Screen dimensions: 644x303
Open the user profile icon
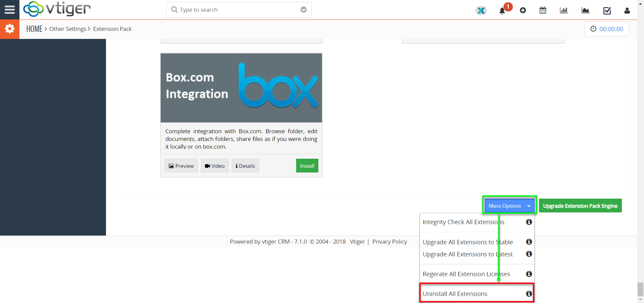click(x=627, y=10)
